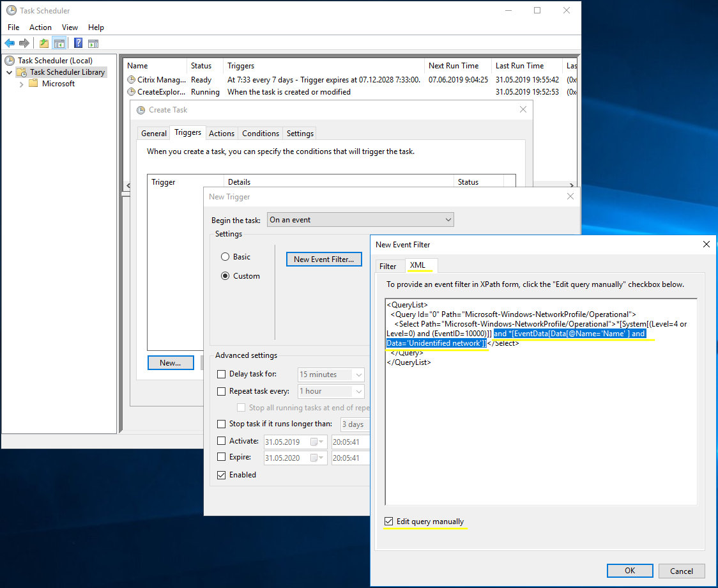The width and height of the screenshot is (718, 588).
Task: Expand the Microsoft folder in the tree
Action: (22, 83)
